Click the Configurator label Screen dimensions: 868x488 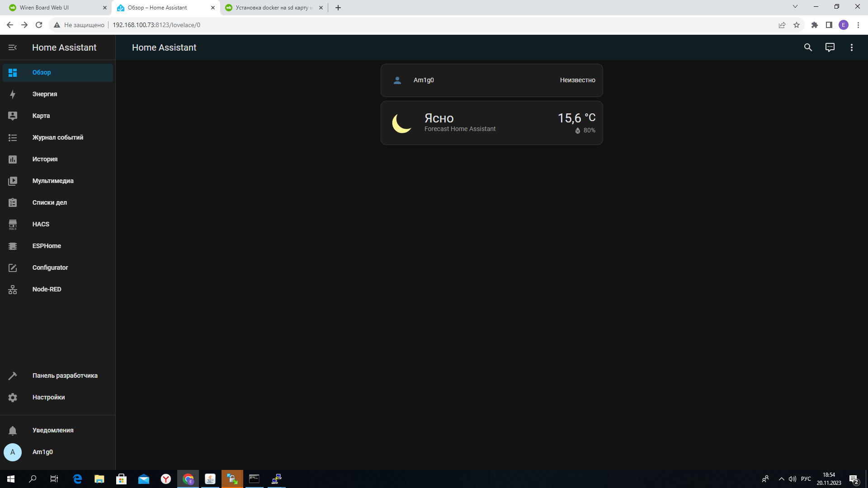pyautogui.click(x=50, y=267)
